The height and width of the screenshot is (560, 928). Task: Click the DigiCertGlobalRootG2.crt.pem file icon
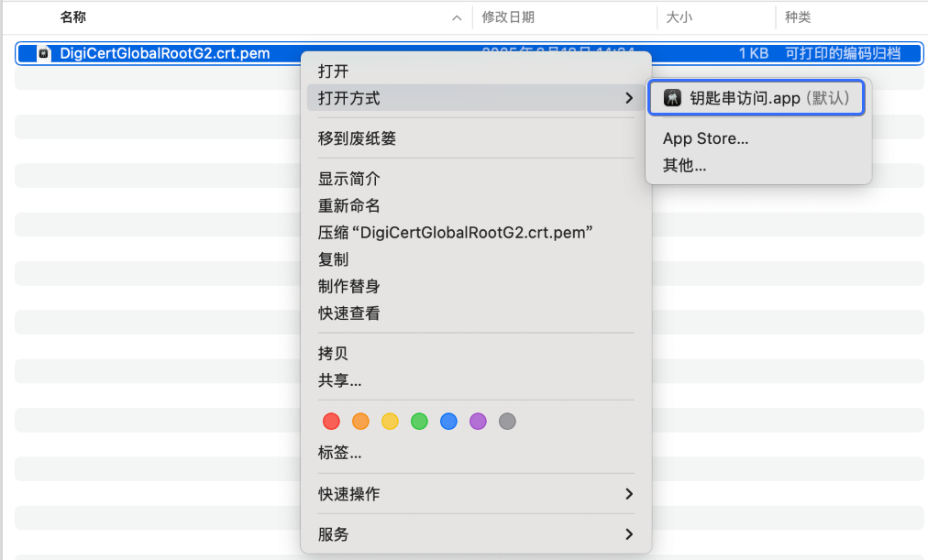tap(44, 53)
